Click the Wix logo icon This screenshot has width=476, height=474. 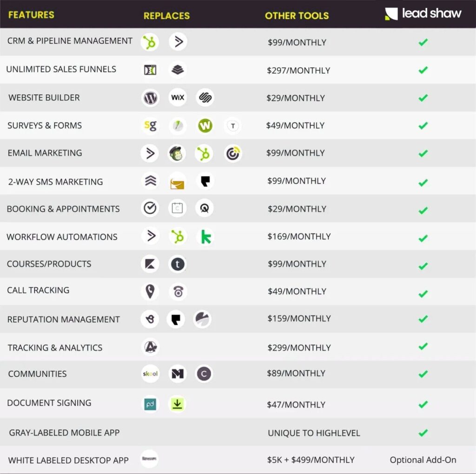[178, 98]
